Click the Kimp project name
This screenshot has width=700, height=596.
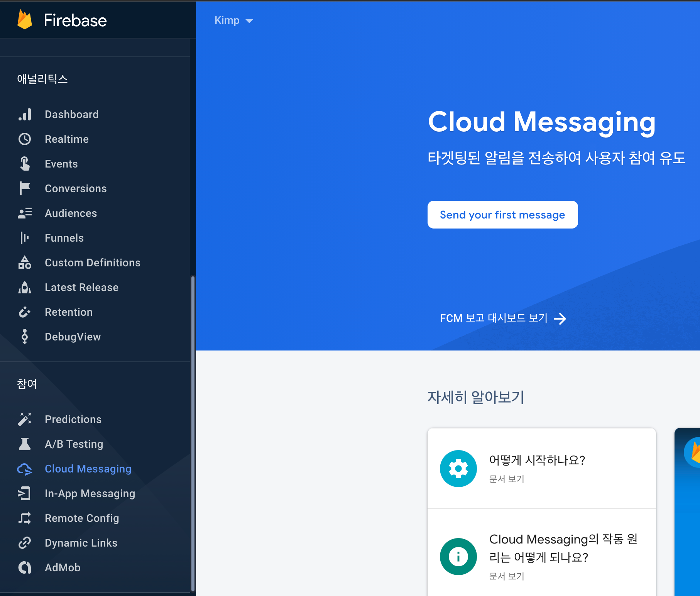tap(227, 20)
